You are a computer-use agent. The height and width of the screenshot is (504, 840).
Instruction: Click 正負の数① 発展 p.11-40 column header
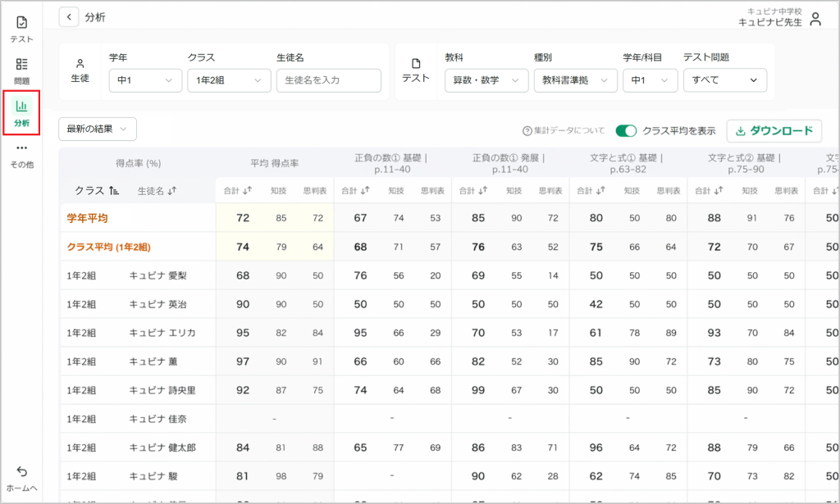pos(509,163)
